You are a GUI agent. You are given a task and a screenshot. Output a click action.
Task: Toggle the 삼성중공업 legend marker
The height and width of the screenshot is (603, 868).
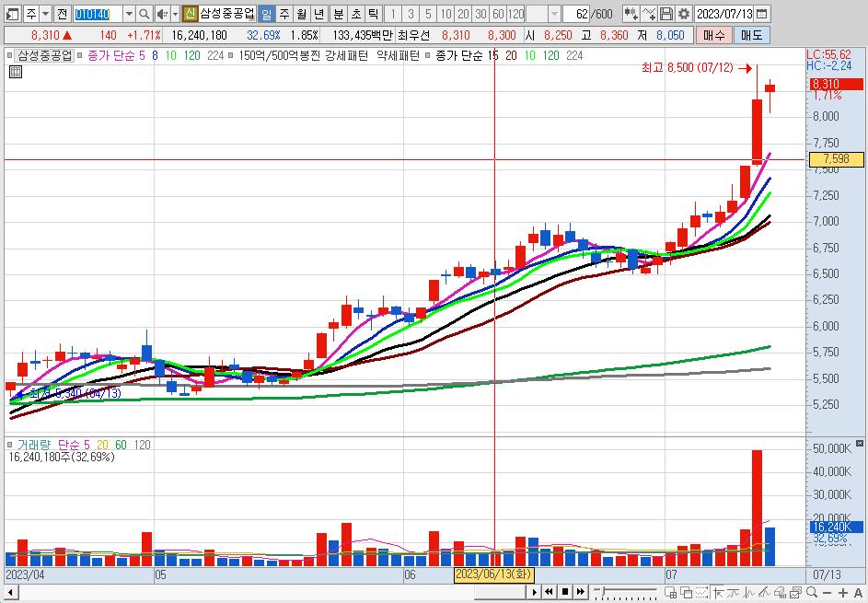[x=9, y=55]
